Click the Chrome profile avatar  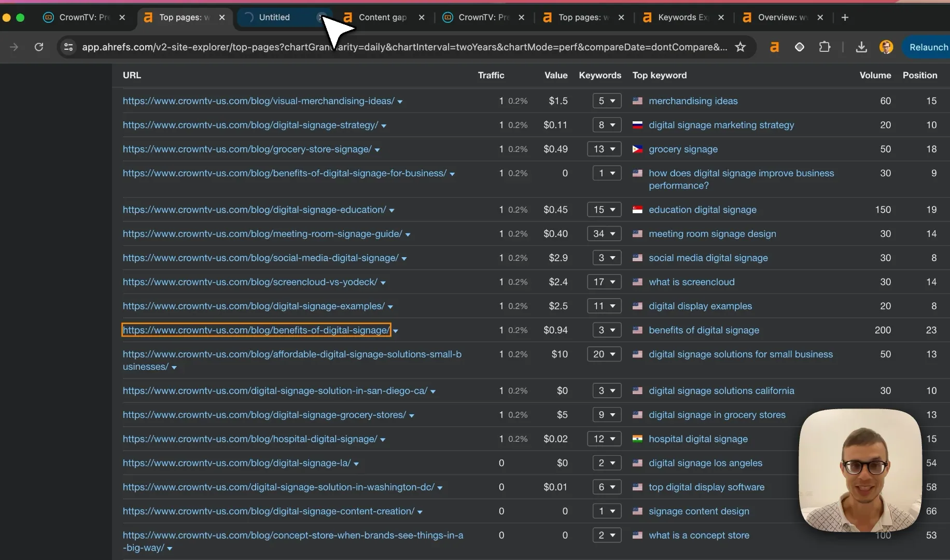click(886, 47)
